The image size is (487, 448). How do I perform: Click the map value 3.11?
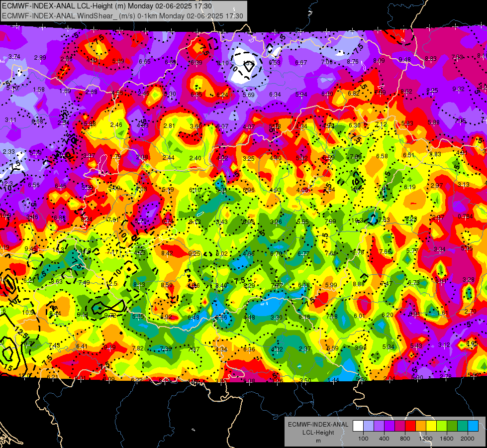[x=10, y=120]
